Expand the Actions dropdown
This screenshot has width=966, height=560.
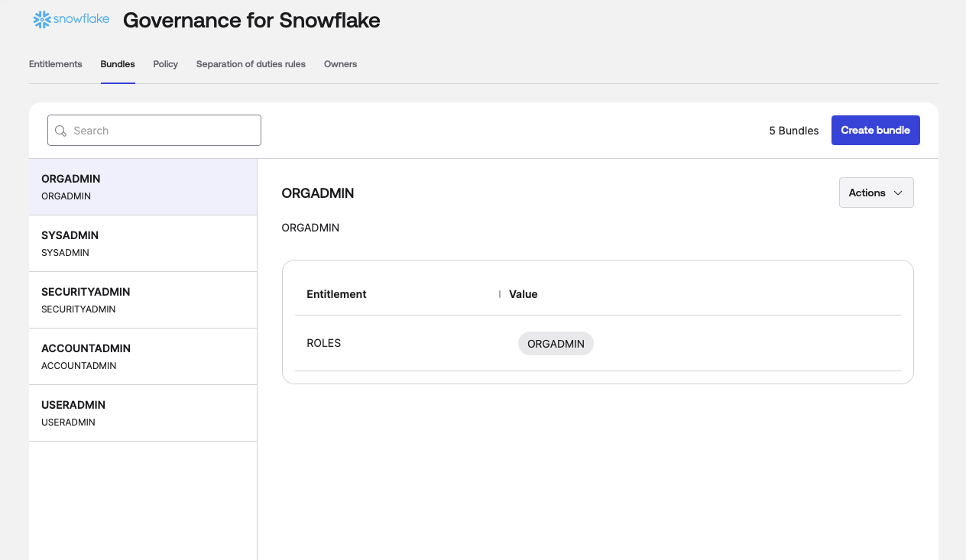[x=877, y=193]
